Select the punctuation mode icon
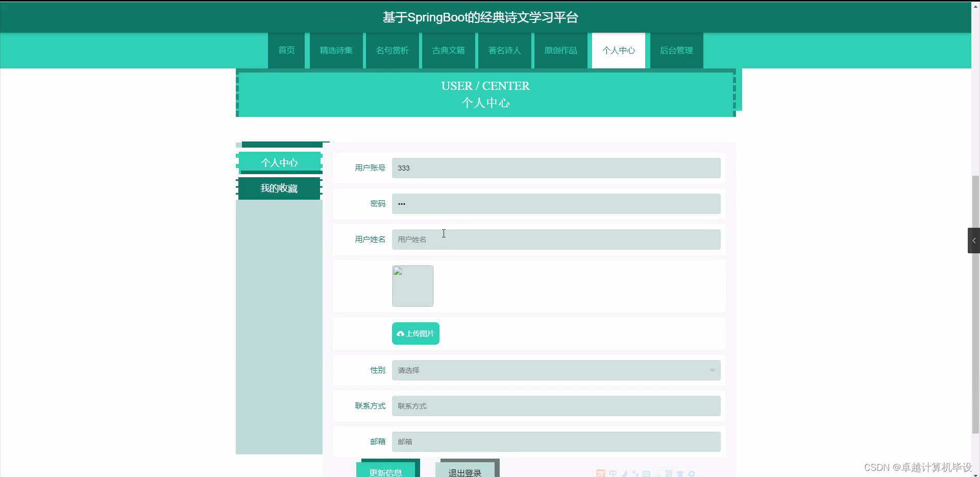The height and width of the screenshot is (477, 980). (636, 473)
